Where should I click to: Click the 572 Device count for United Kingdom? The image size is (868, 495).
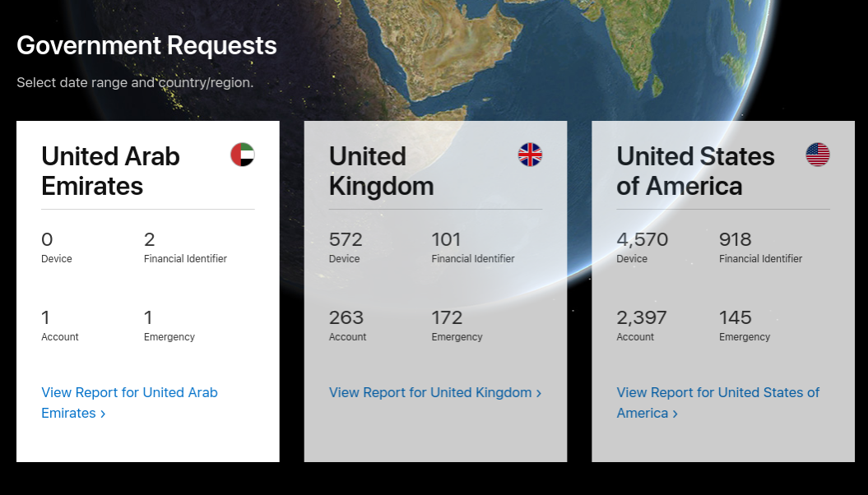pos(346,239)
